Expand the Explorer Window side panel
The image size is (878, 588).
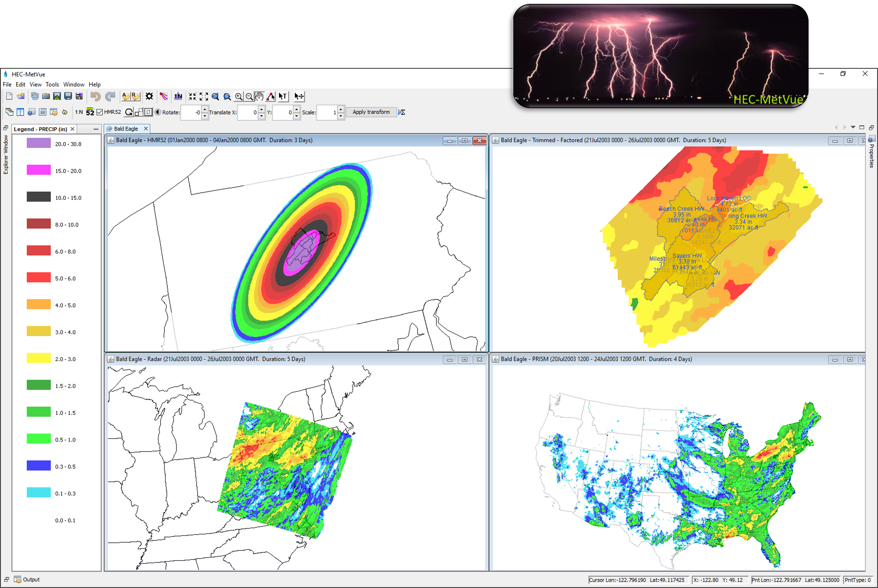pos(6,155)
